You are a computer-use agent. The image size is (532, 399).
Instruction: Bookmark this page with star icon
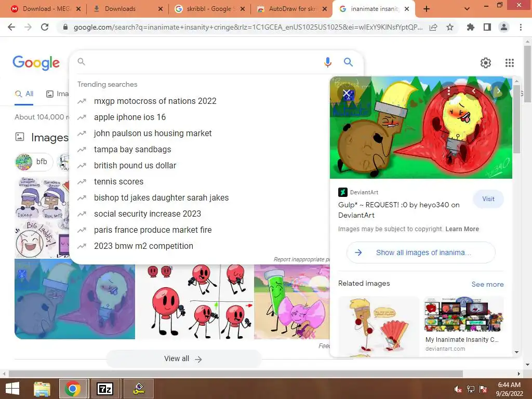[450, 27]
